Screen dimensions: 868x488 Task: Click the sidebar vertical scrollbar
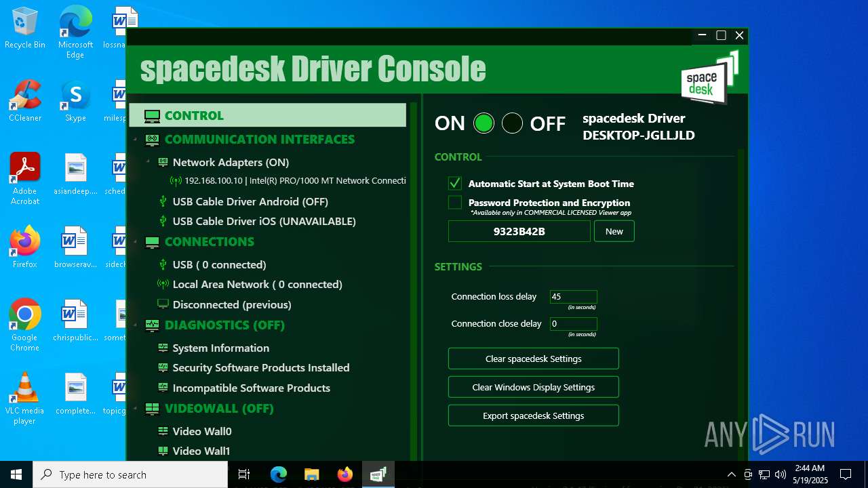(414, 281)
